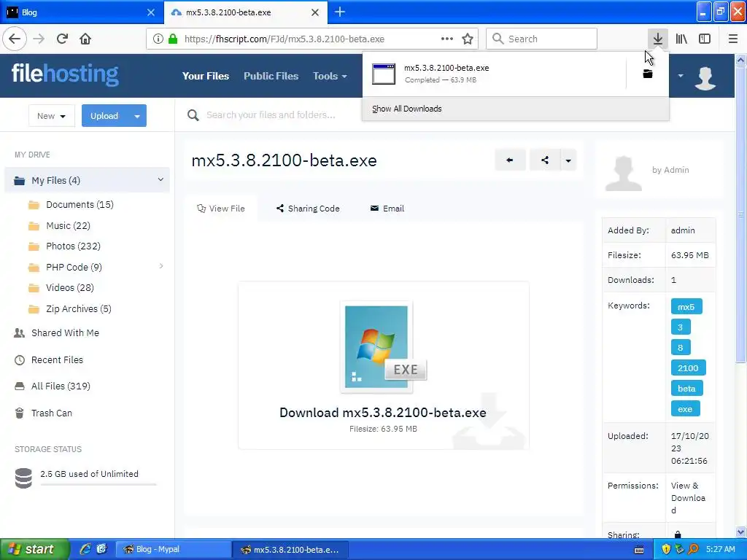747x560 pixels.
Task: Open the Tools dropdown menu
Action: pos(330,76)
